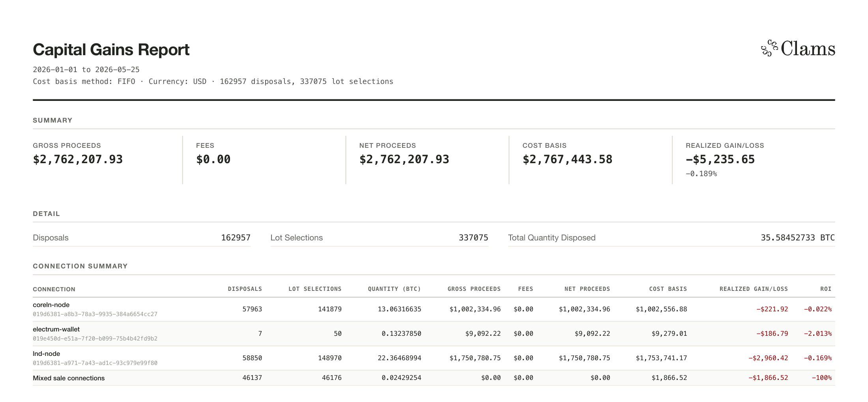The width and height of the screenshot is (868, 402).
Task: Select electrum-wallet ID 019e450d-e51a-7f20
Action: pos(95,339)
